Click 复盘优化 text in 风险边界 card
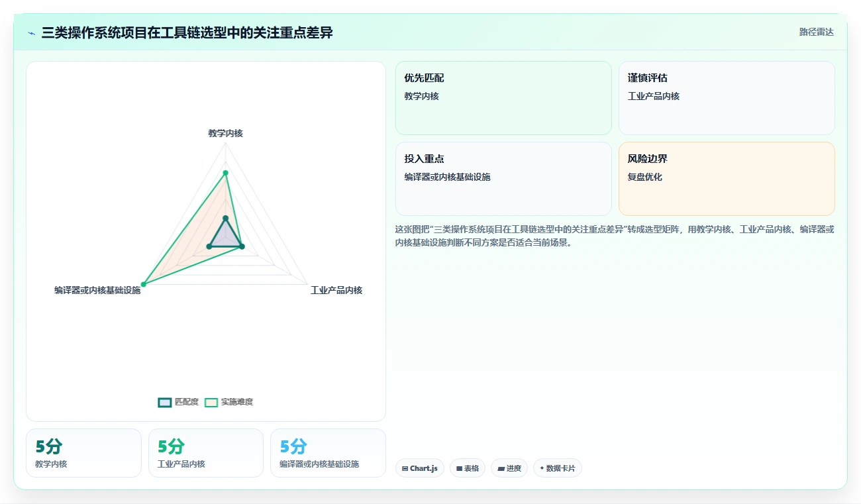861x504 pixels. coord(645,177)
